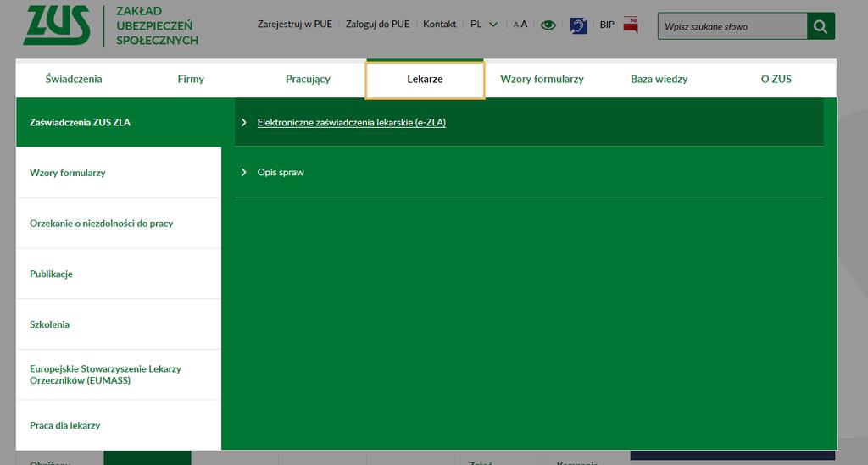Click Zarejestruj w PUE link
868x465 pixels.
click(x=294, y=25)
